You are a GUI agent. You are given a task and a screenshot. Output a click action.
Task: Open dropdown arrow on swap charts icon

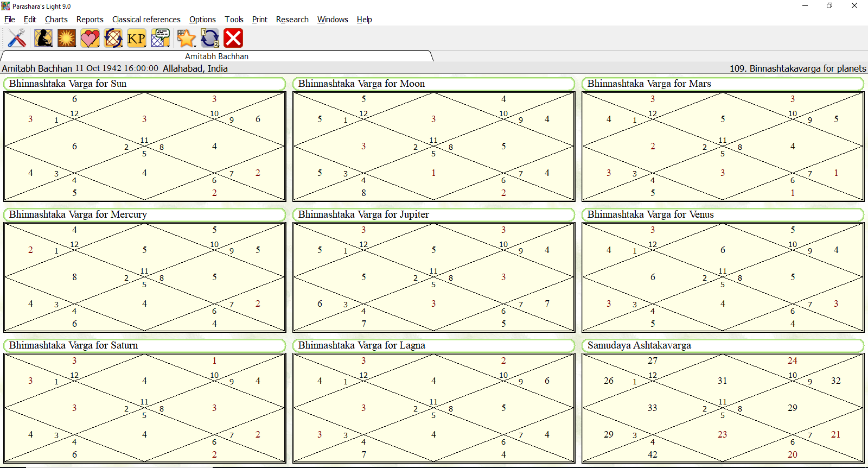[x=218, y=45]
